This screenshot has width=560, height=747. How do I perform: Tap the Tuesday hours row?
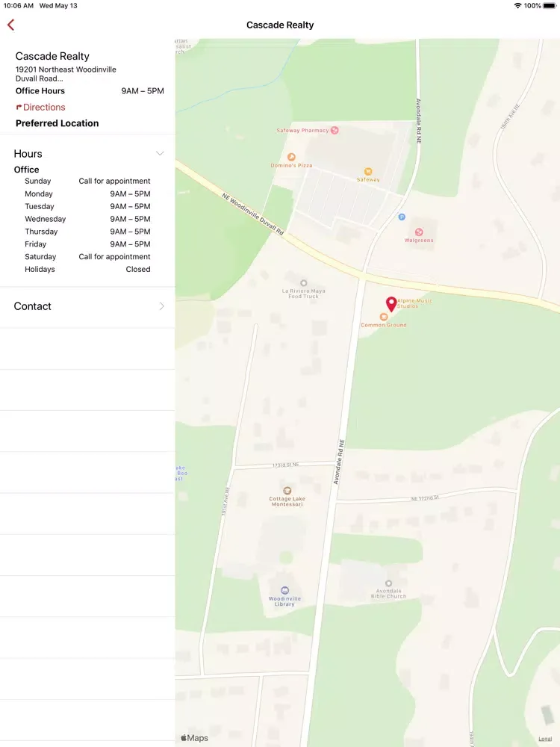87,206
